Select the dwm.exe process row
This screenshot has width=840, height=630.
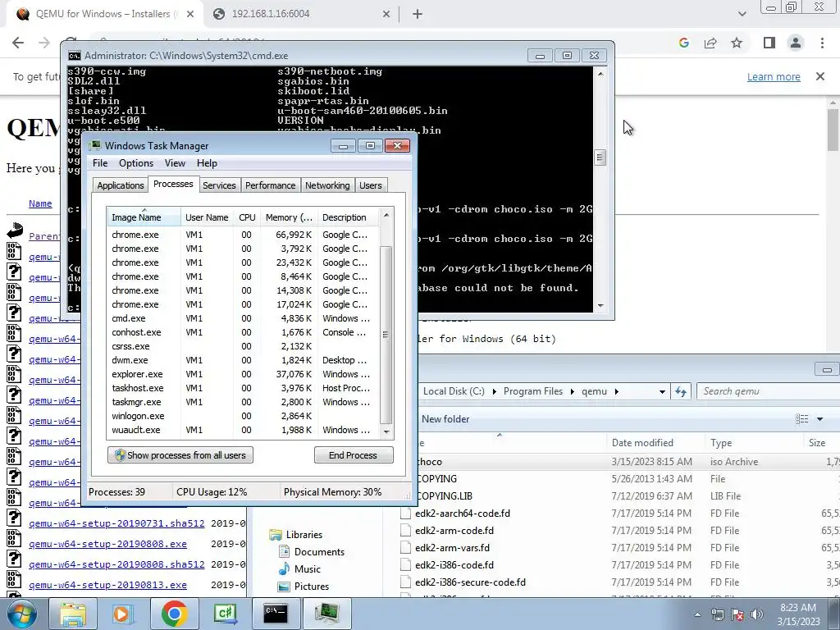[x=243, y=360]
